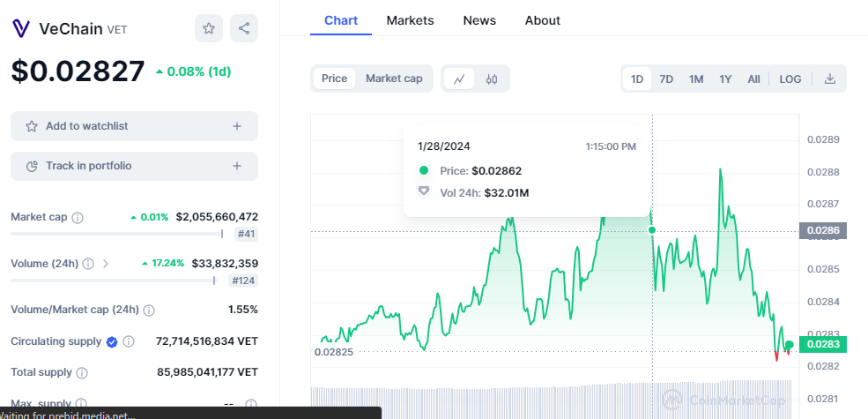This screenshot has width=868, height=419.
Task: Click the #41 market cap rank badge
Action: click(x=246, y=235)
